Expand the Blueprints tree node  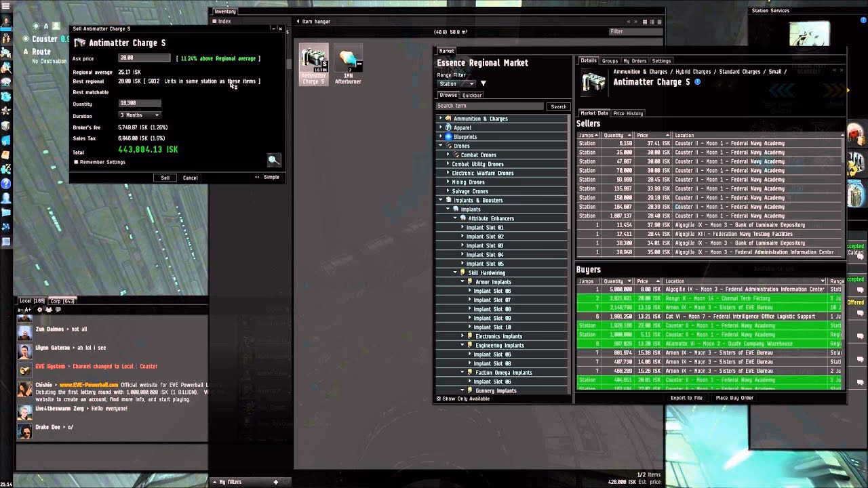[x=441, y=137]
